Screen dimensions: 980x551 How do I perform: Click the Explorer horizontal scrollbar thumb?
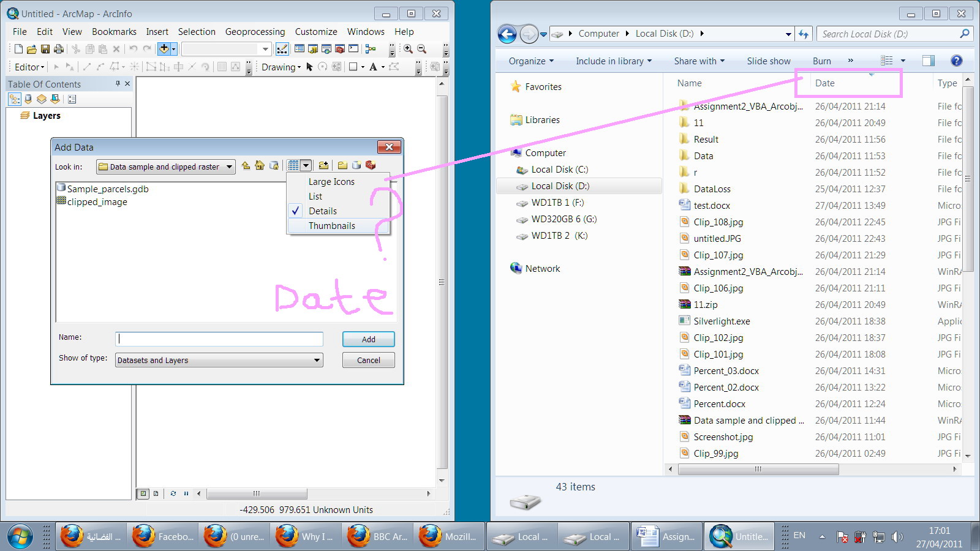click(758, 469)
